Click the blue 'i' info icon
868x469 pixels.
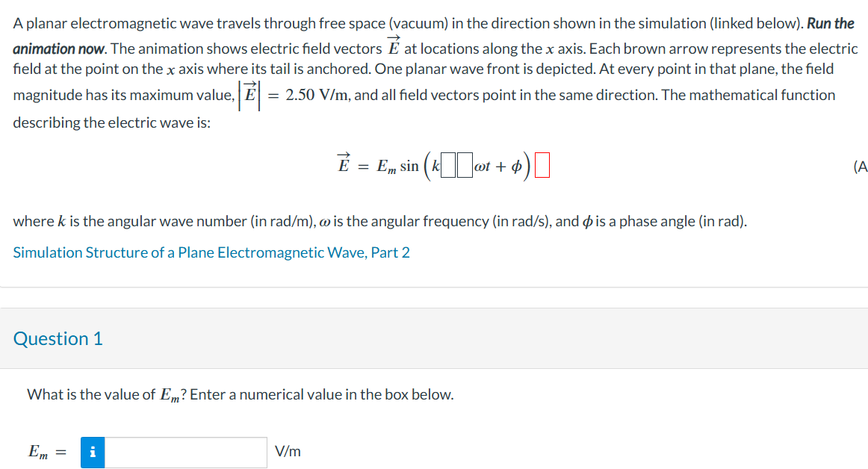[x=93, y=453]
